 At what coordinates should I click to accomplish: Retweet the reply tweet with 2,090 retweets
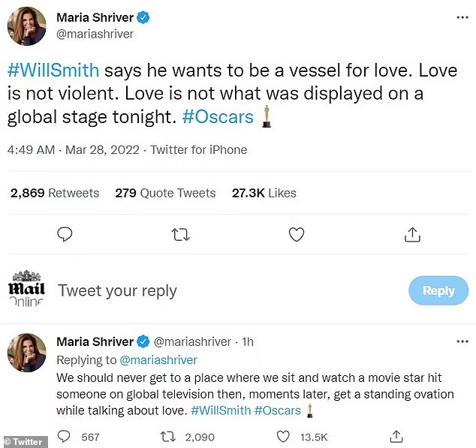point(170,436)
